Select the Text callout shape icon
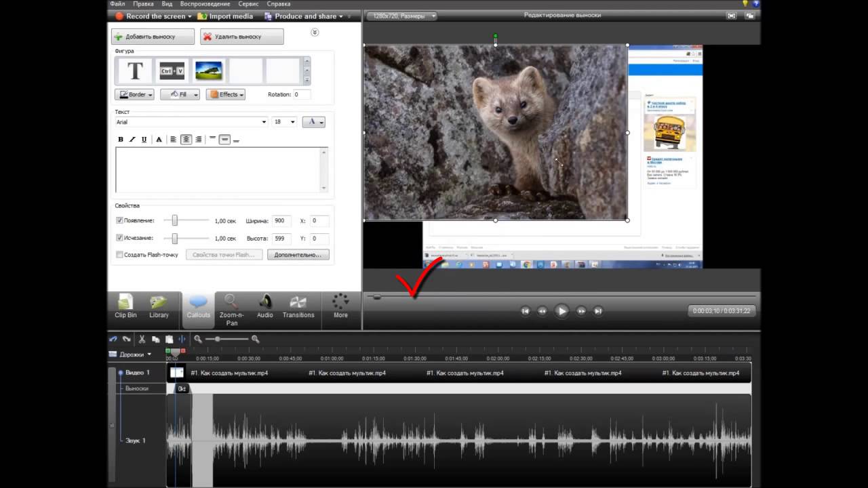This screenshot has height=488, width=868. [x=135, y=70]
